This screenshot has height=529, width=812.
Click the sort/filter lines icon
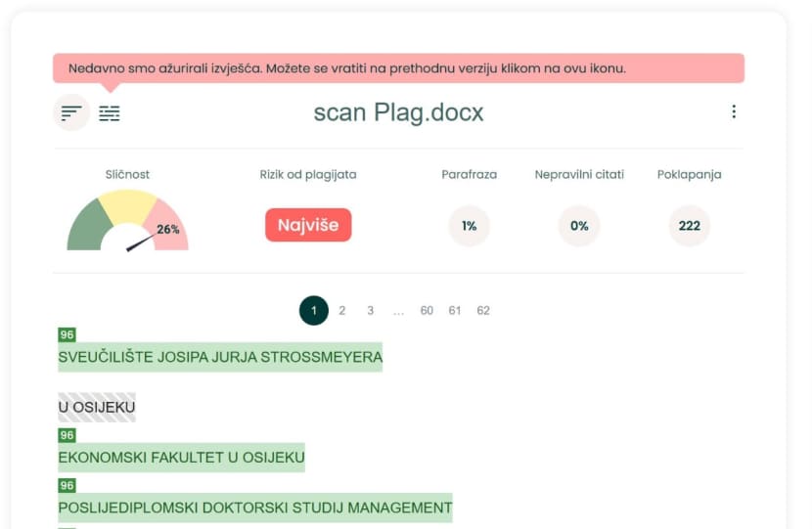coord(71,112)
